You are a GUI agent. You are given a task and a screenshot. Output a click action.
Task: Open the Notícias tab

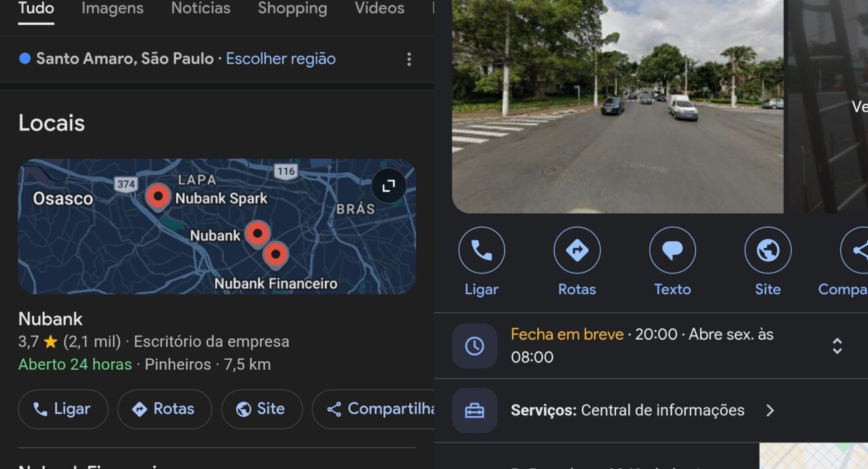201,9
